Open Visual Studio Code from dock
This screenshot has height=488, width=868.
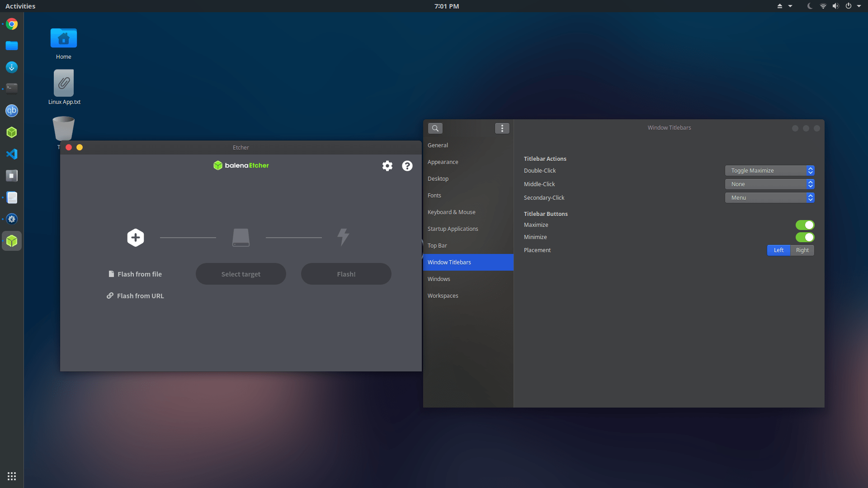coord(12,154)
